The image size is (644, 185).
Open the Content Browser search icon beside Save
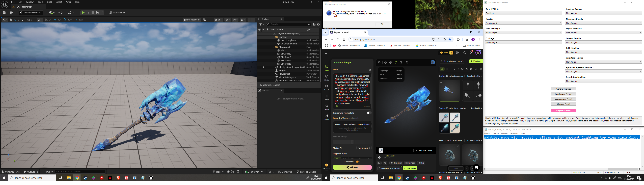[12, 13]
